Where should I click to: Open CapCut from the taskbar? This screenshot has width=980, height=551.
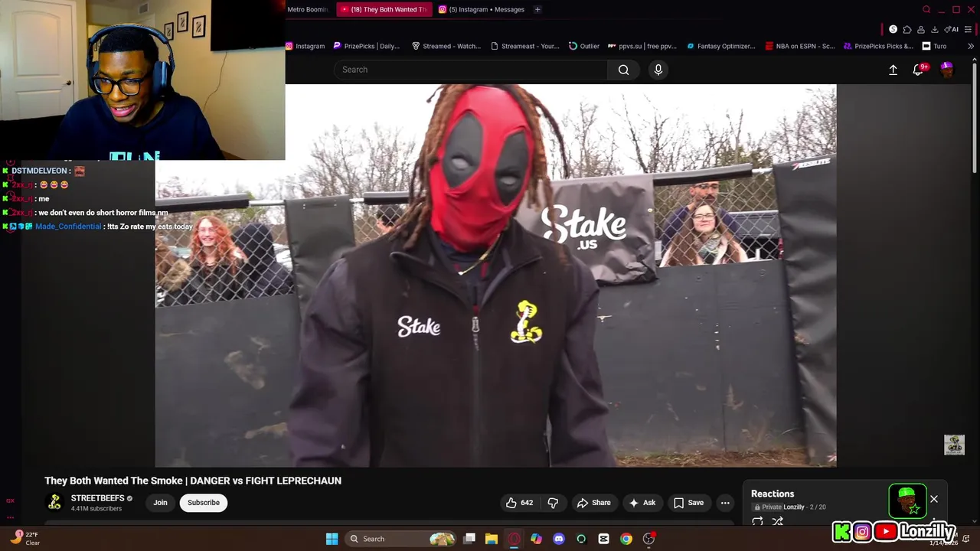coord(603,539)
